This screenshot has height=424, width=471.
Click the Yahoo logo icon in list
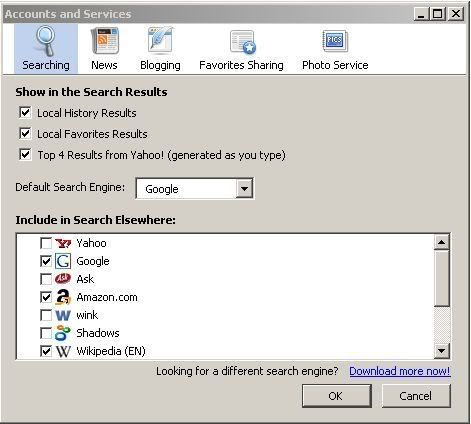(x=63, y=243)
